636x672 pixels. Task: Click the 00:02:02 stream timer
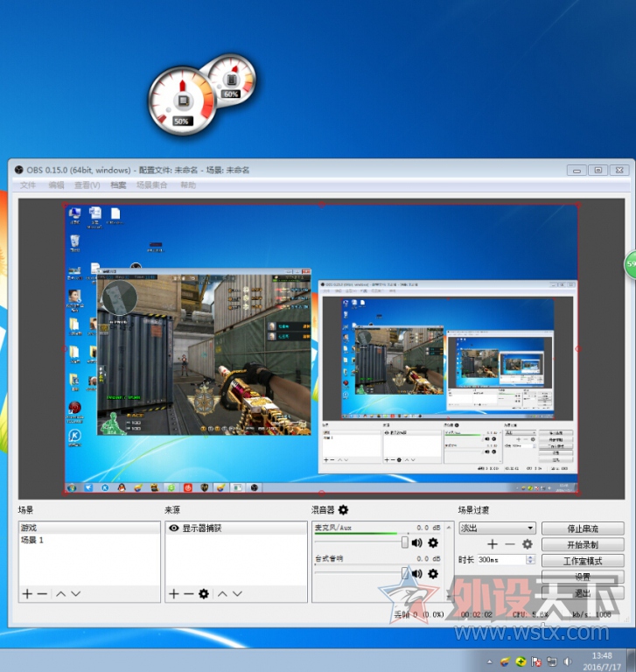476,614
